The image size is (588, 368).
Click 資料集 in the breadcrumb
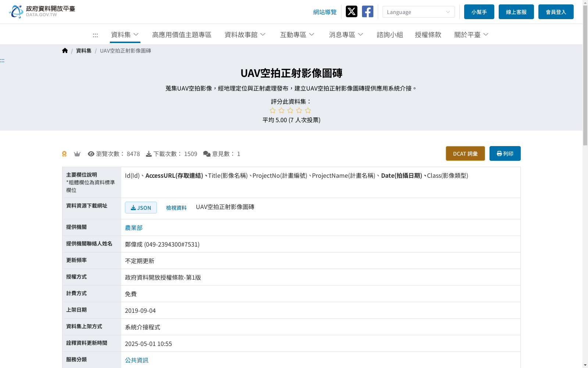(84, 51)
